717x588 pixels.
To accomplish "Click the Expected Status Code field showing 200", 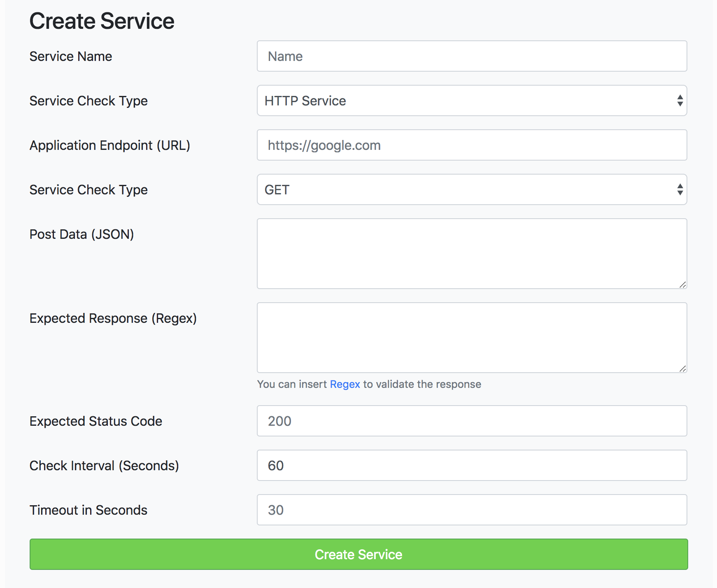I will click(472, 421).
